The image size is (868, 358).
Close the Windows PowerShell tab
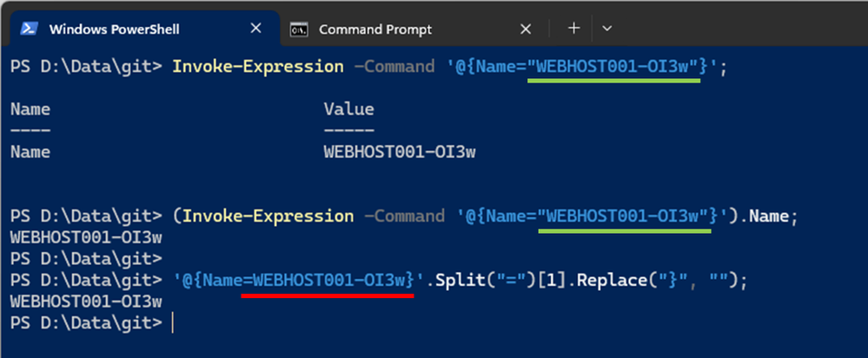coord(255,29)
